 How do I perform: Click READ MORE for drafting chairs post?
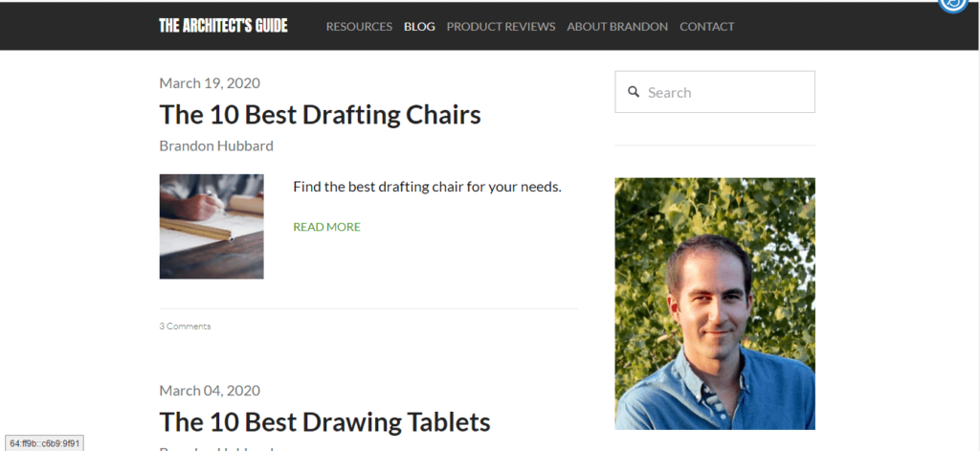click(x=326, y=227)
